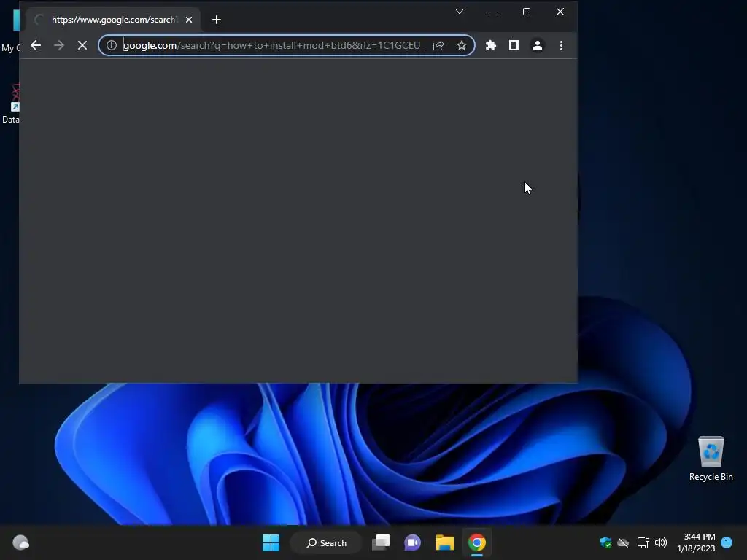Minimize the Chrome window

493,12
